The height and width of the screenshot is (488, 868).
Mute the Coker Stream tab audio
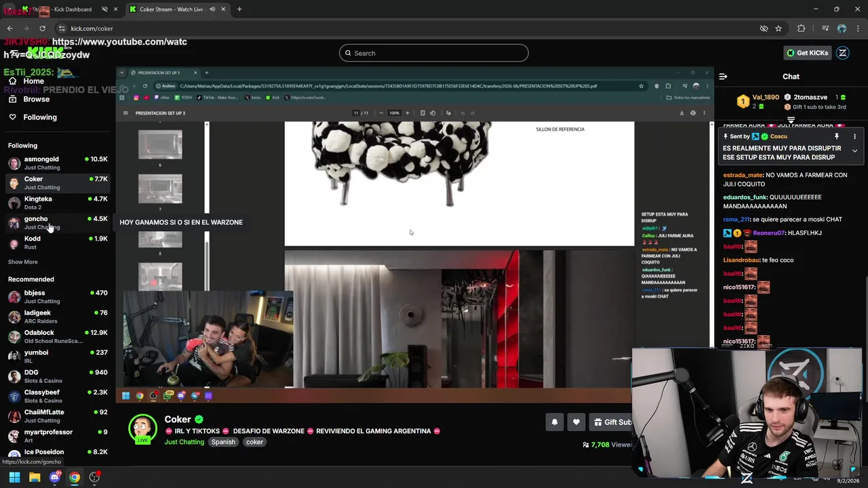(x=213, y=9)
